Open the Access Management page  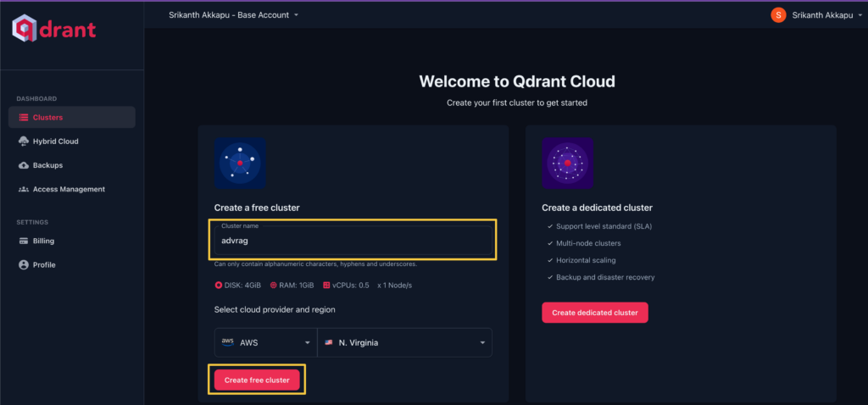point(72,189)
